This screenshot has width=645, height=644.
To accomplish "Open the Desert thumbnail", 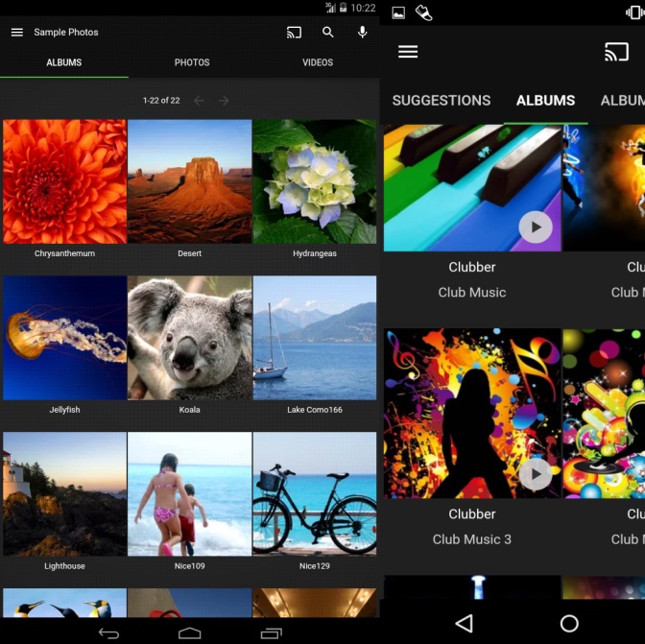I will point(190,181).
